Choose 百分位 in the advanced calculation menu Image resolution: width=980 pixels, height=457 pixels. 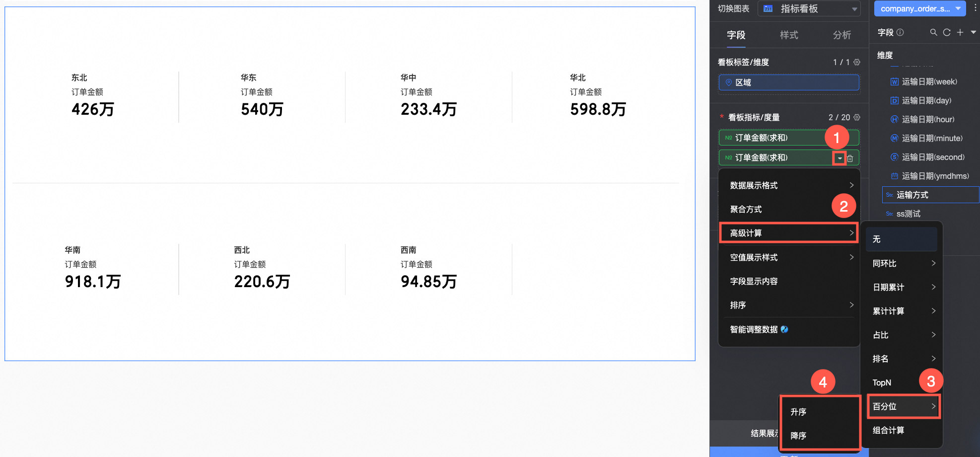pos(904,406)
